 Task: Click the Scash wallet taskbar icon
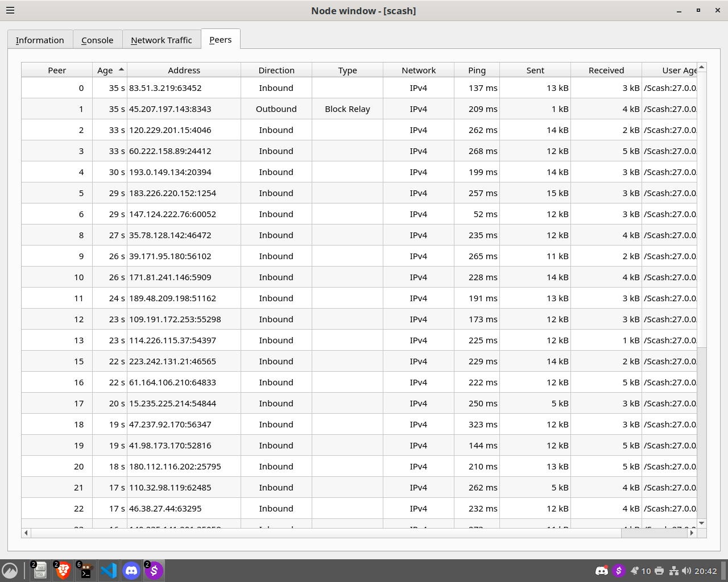click(x=154, y=571)
